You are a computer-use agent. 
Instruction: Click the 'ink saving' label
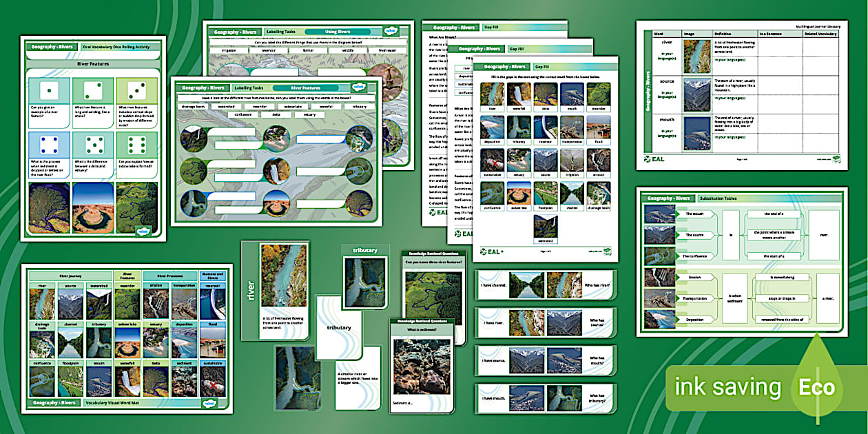[x=727, y=387]
